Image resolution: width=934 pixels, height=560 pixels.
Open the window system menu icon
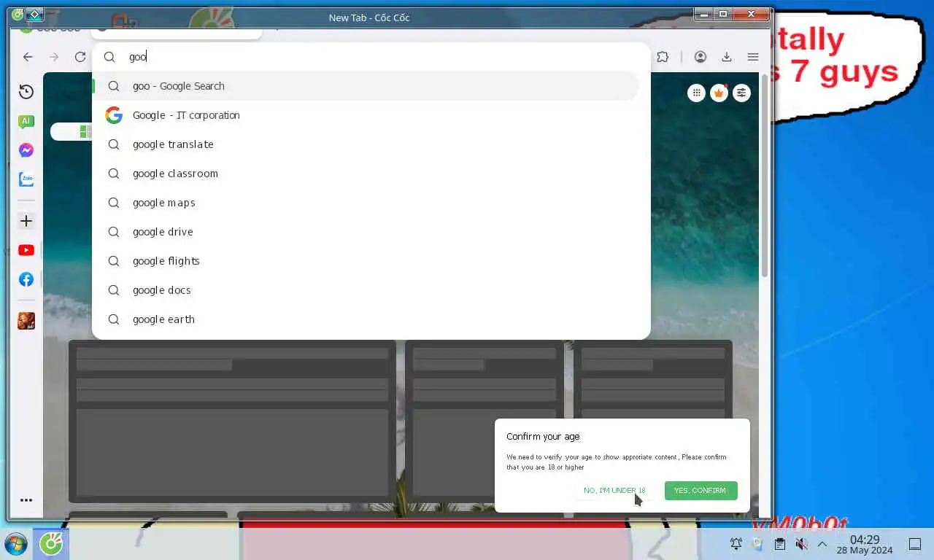(x=18, y=15)
